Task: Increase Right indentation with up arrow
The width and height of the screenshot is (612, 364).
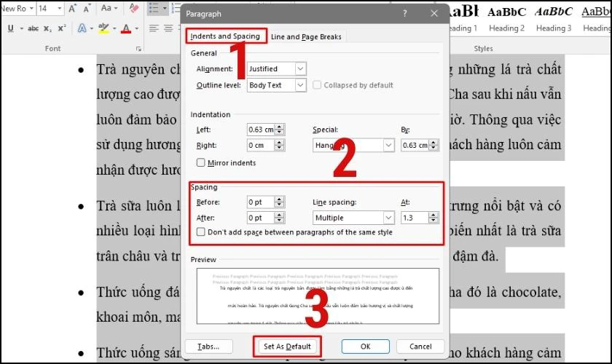Action: [x=279, y=143]
